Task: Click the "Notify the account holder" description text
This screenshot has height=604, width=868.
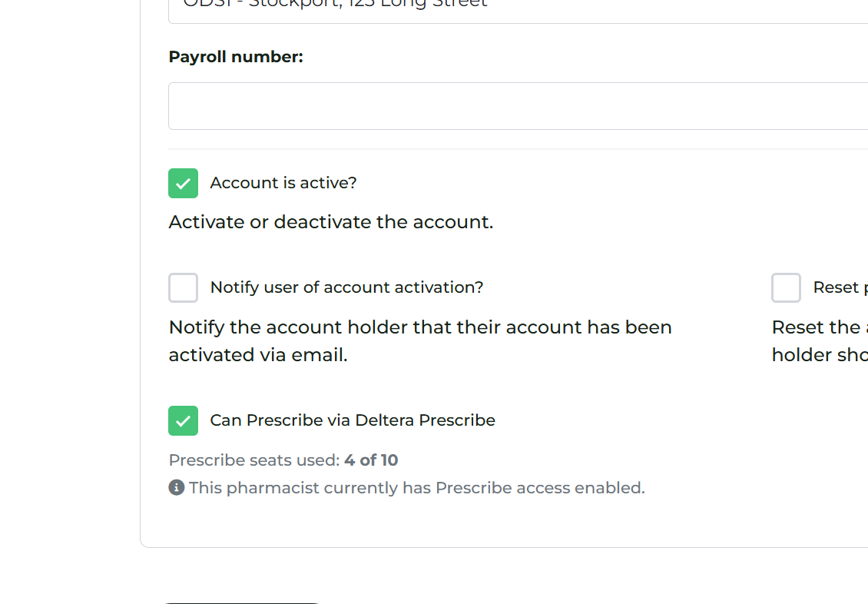Action: (x=420, y=327)
